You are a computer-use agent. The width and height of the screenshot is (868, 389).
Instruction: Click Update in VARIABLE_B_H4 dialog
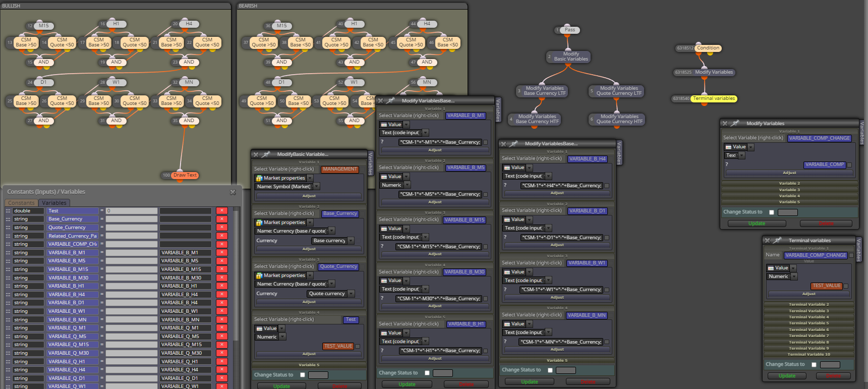click(530, 382)
